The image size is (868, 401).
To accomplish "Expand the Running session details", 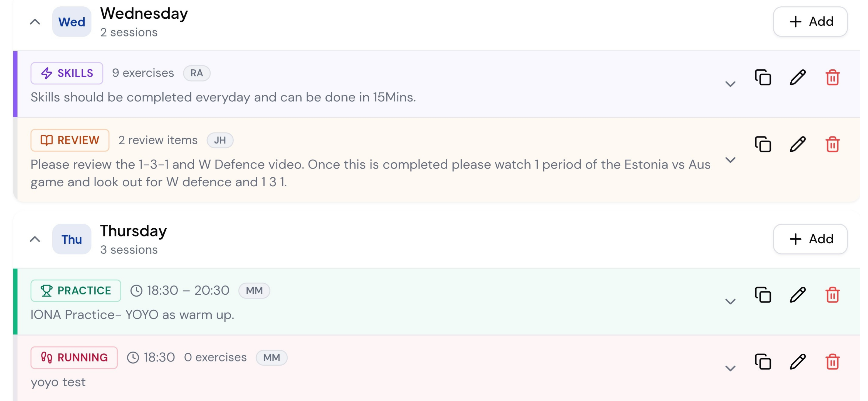I will click(x=730, y=368).
